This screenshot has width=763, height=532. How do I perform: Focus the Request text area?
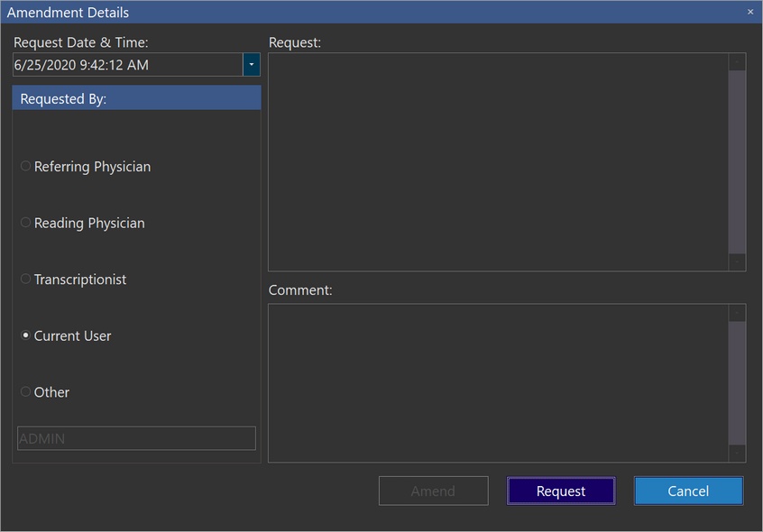pos(498,161)
